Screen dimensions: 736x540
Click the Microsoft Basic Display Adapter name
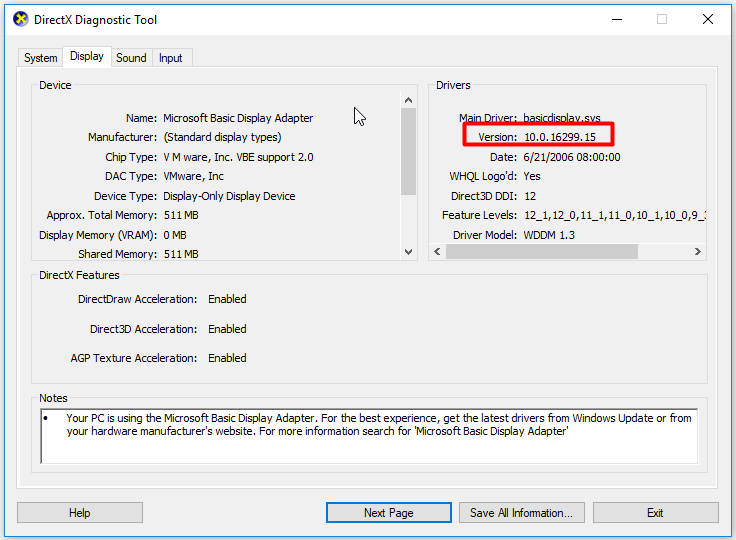[x=238, y=118]
